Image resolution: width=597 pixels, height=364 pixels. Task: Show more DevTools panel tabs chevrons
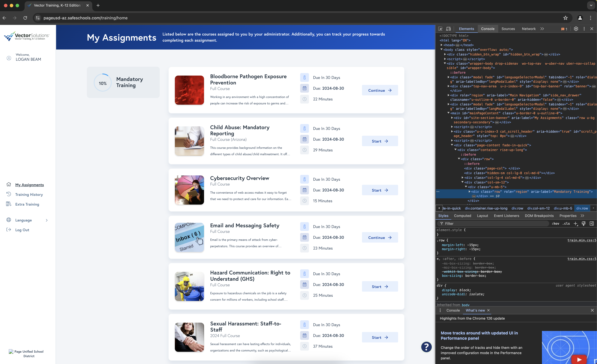542,29
